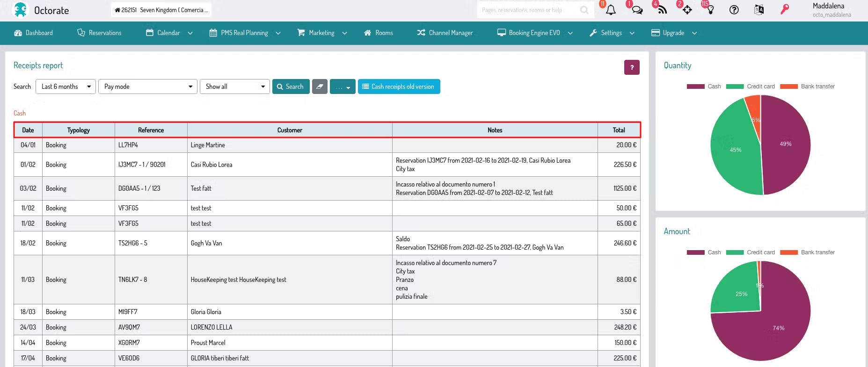Open the lightbulb ideas icon
The width and height of the screenshot is (868, 367).
710,10
